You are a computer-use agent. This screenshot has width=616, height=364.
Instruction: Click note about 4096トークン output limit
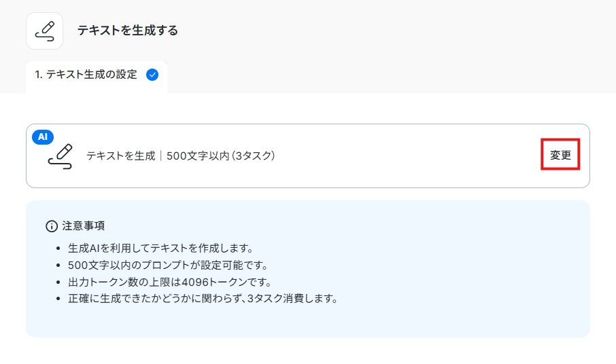[170, 282]
